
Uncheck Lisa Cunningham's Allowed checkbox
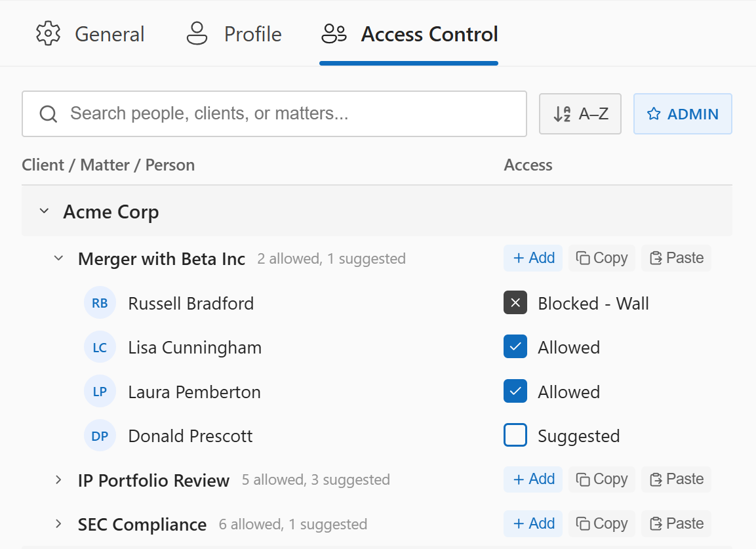pos(515,346)
